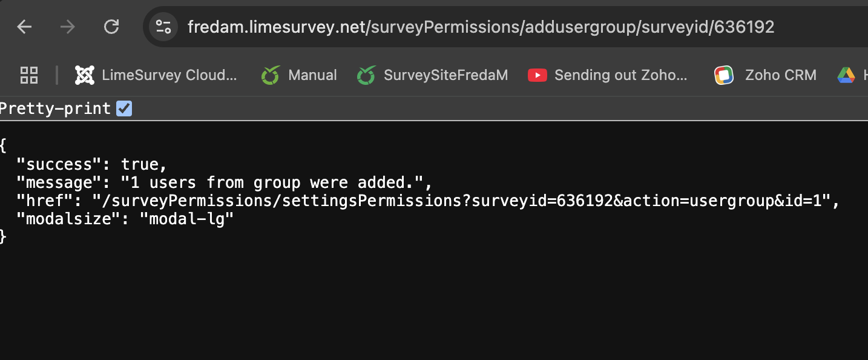Click the Zoho CRM bookmark icon
Screen dimensions: 868x360
point(724,75)
